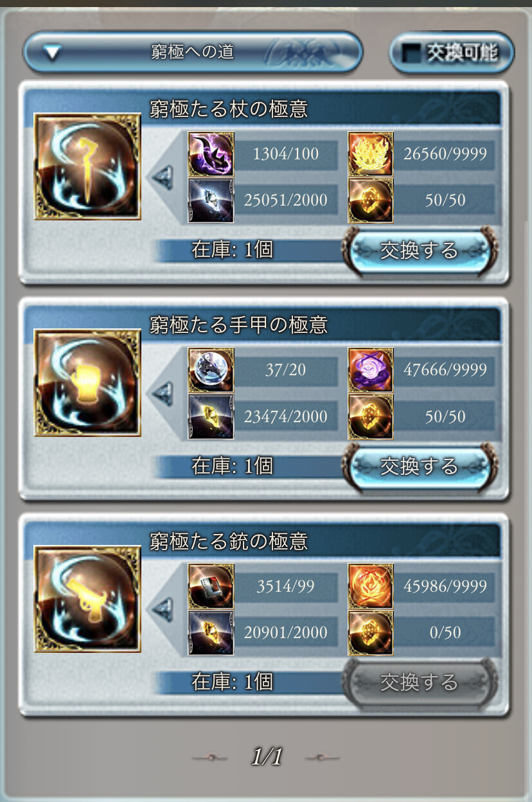
Task: Open the 窮極への道 category dropdown
Action: (193, 52)
